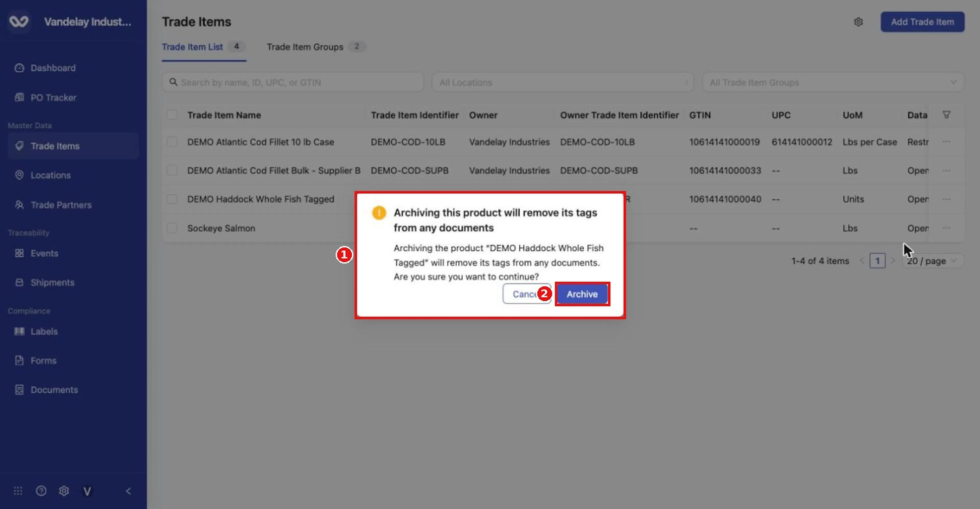Open the settings gear in sidebar footer

click(x=64, y=491)
